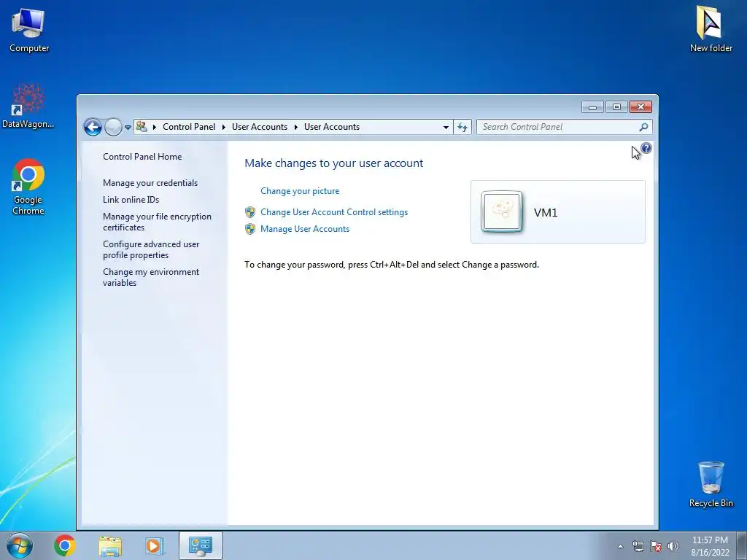Image resolution: width=747 pixels, height=560 pixels.
Task: Click shield icon beside UAC settings
Action: click(x=250, y=212)
